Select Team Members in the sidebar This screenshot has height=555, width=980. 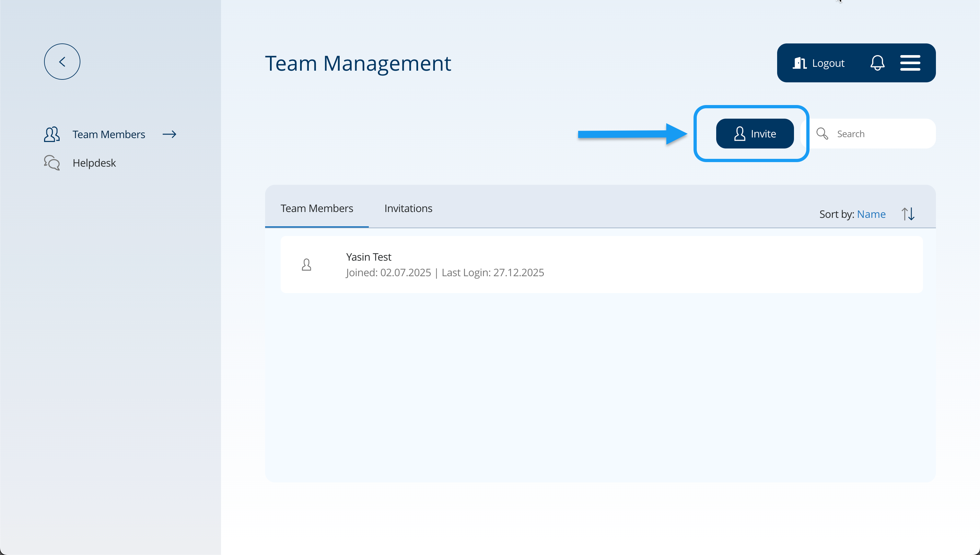(109, 134)
